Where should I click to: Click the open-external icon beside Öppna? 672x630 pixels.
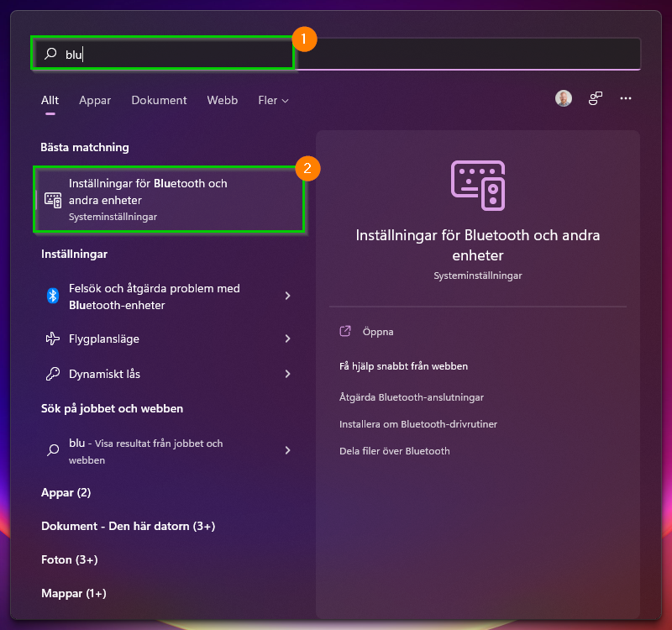(345, 331)
